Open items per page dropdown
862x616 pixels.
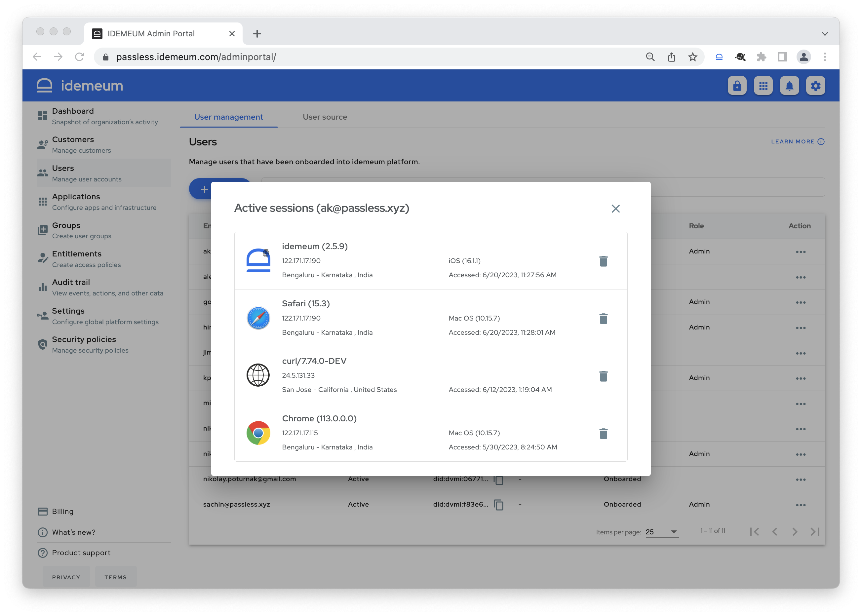click(x=662, y=532)
